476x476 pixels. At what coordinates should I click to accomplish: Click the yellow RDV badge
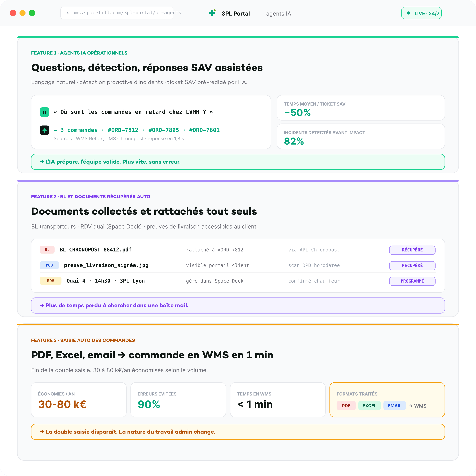pos(51,281)
